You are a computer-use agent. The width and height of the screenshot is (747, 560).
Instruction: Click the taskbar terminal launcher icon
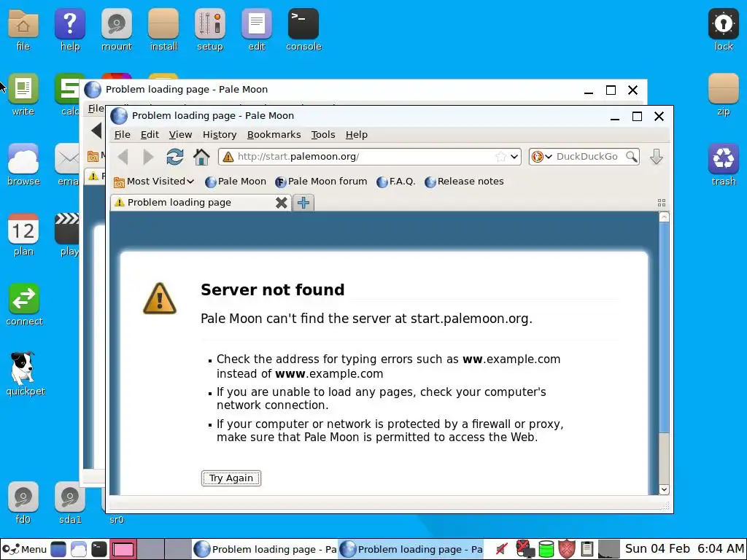[x=99, y=549]
